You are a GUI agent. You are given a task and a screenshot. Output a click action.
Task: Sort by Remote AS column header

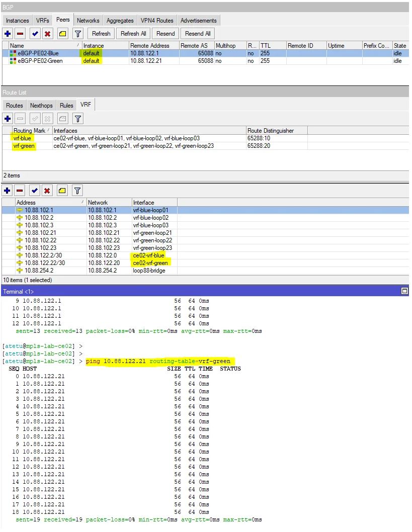[x=197, y=45]
